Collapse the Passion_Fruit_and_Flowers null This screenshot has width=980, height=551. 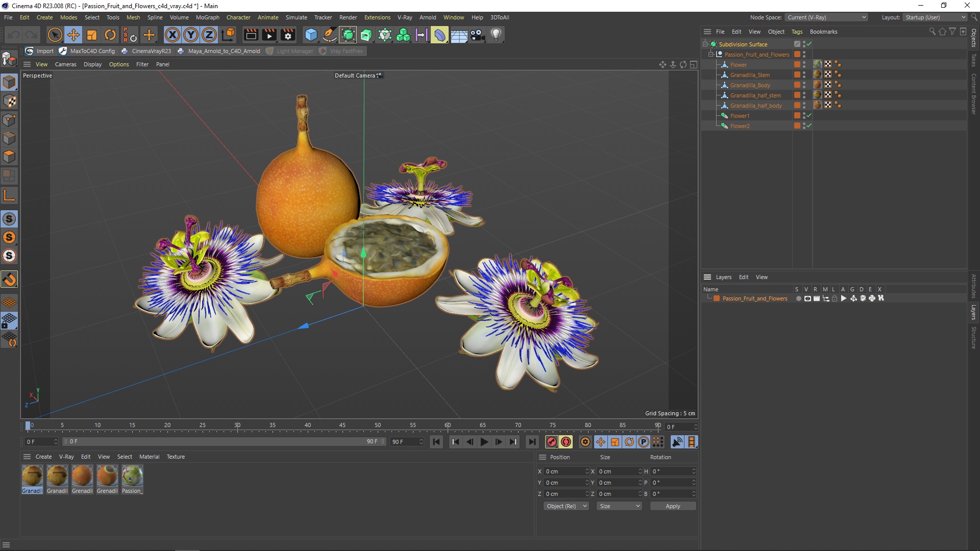click(711, 55)
